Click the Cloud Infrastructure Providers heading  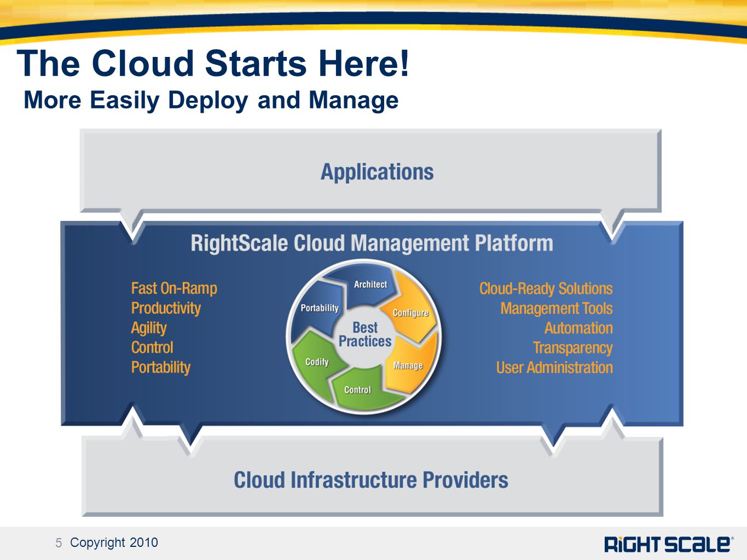(371, 480)
